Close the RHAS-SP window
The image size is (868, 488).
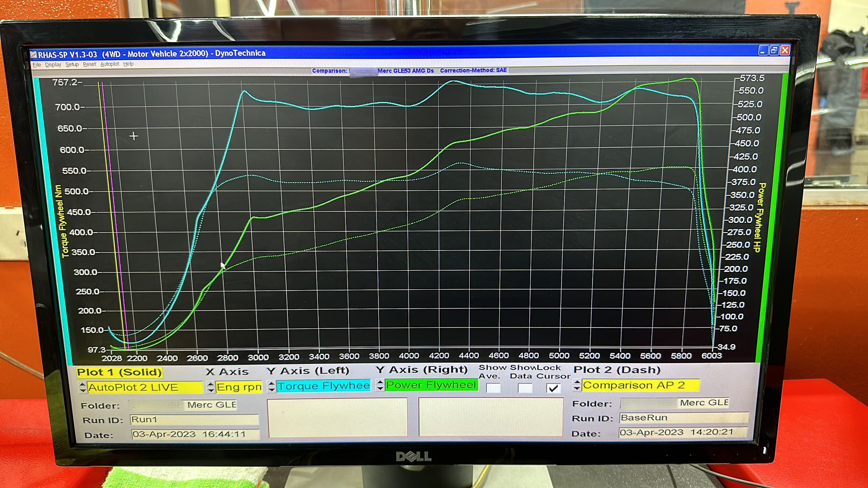click(x=785, y=50)
